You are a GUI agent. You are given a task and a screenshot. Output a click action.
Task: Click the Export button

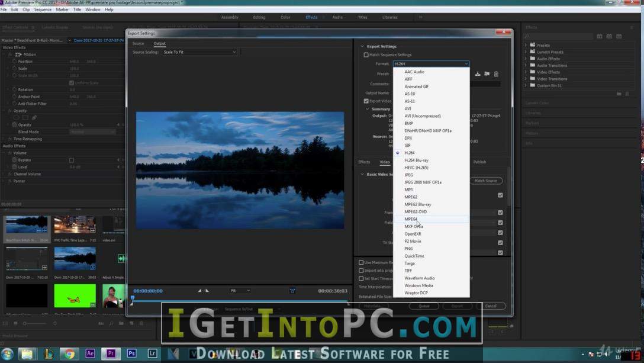click(457, 306)
